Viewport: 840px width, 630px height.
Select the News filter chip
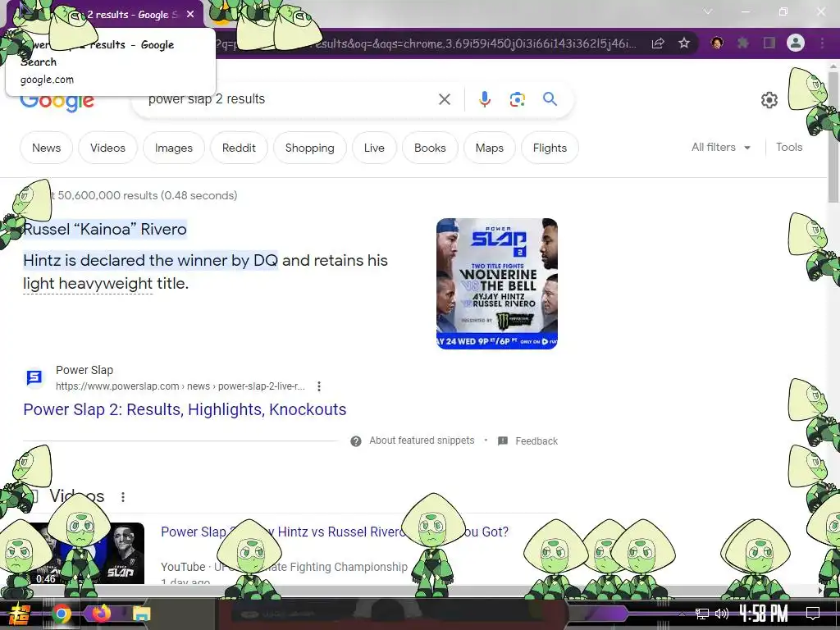tap(46, 148)
